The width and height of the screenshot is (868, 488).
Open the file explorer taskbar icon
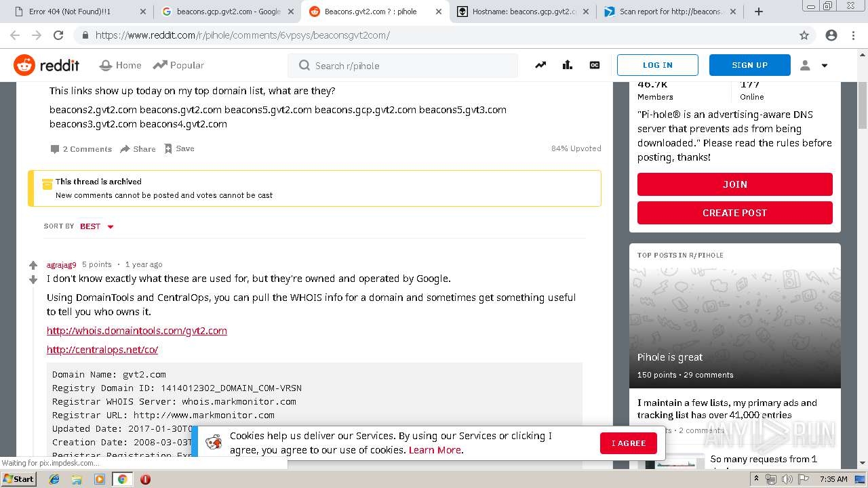(77, 479)
